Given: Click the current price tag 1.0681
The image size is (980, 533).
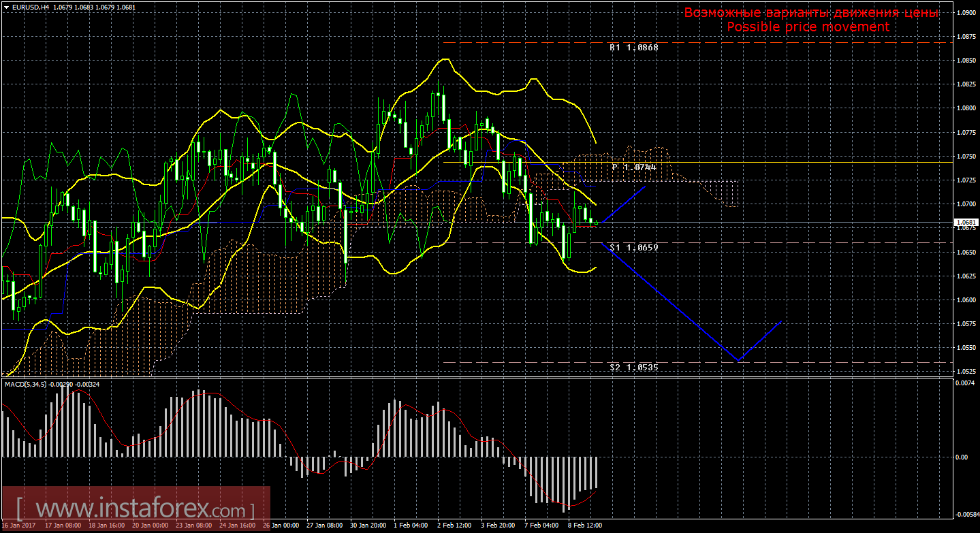Looking at the screenshot, I should click(x=966, y=223).
